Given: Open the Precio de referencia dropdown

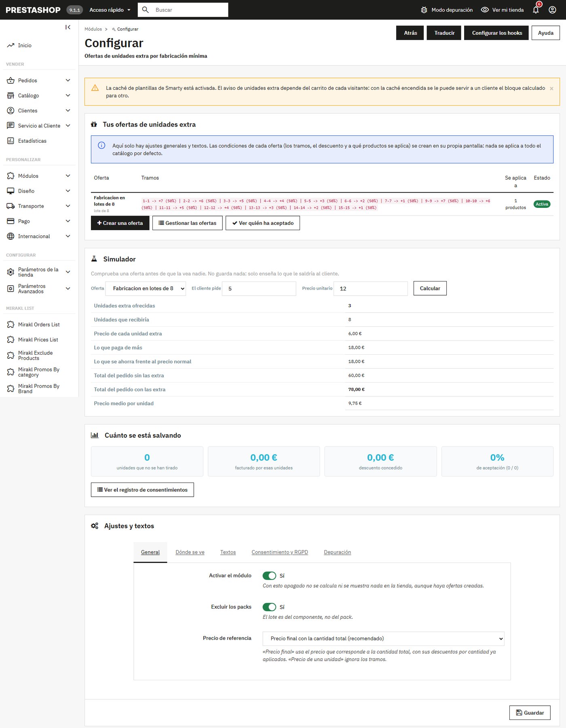Looking at the screenshot, I should point(383,639).
